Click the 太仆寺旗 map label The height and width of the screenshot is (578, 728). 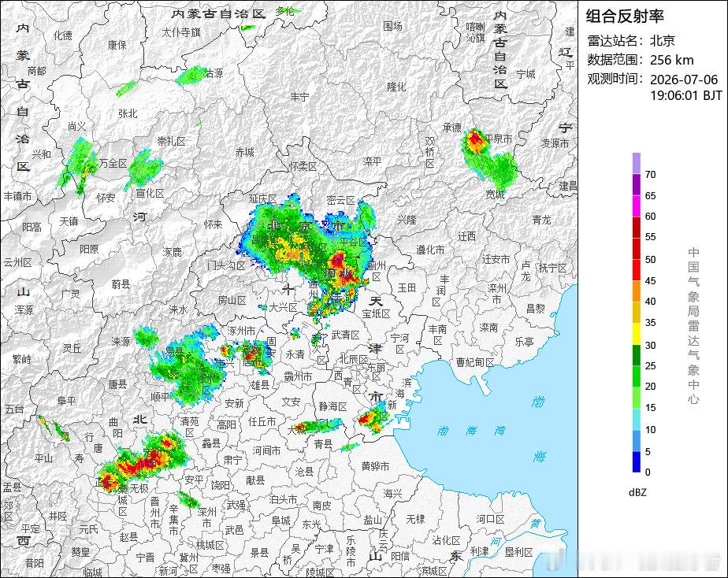pos(181,32)
